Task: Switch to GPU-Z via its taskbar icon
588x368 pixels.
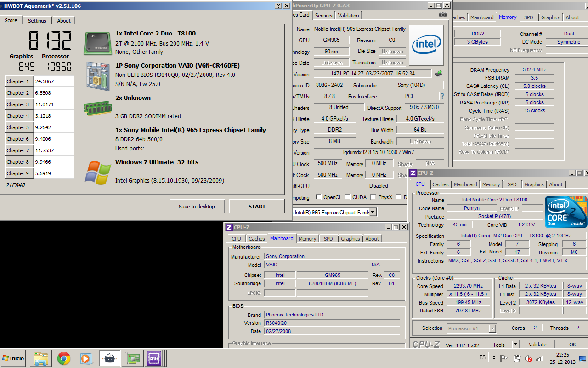Action: [133, 358]
